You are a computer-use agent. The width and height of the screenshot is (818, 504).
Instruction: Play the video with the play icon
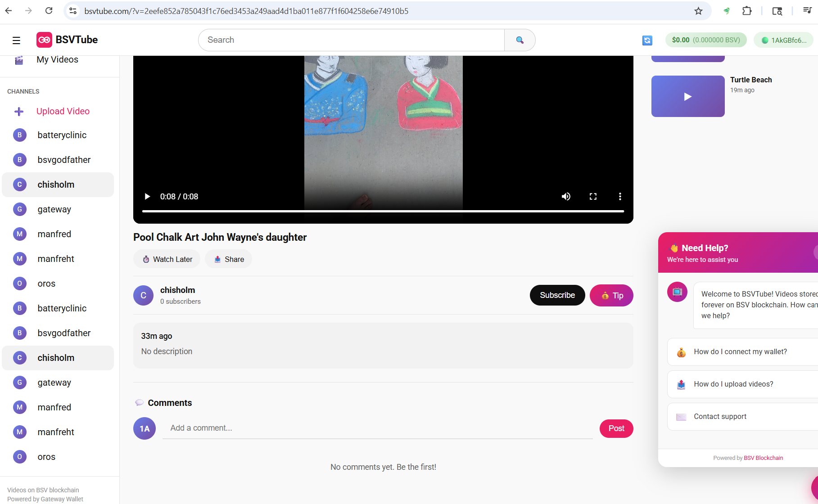coord(147,197)
